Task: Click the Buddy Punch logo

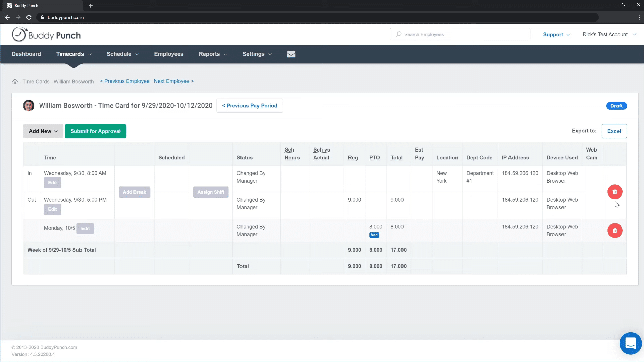Action: (x=46, y=35)
